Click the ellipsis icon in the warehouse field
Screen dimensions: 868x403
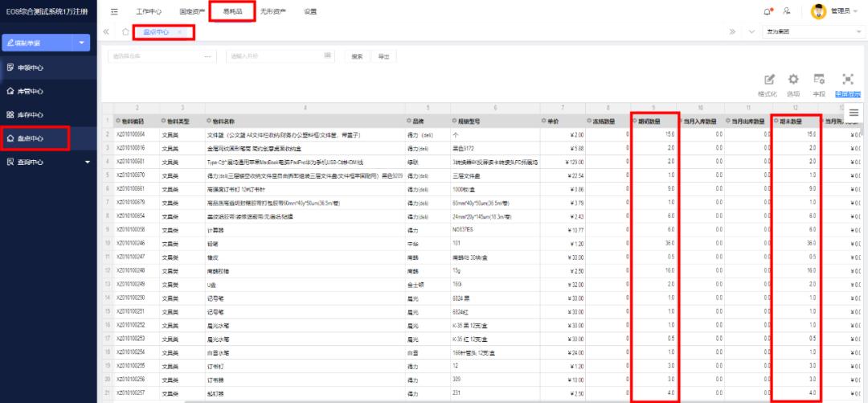pos(207,56)
